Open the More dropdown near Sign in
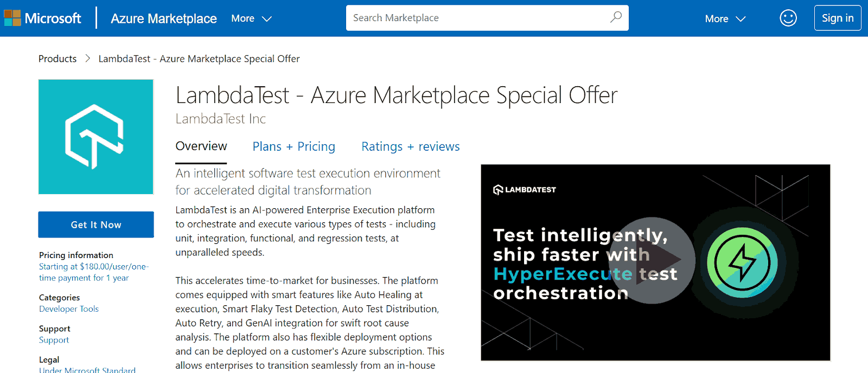 [x=725, y=18]
